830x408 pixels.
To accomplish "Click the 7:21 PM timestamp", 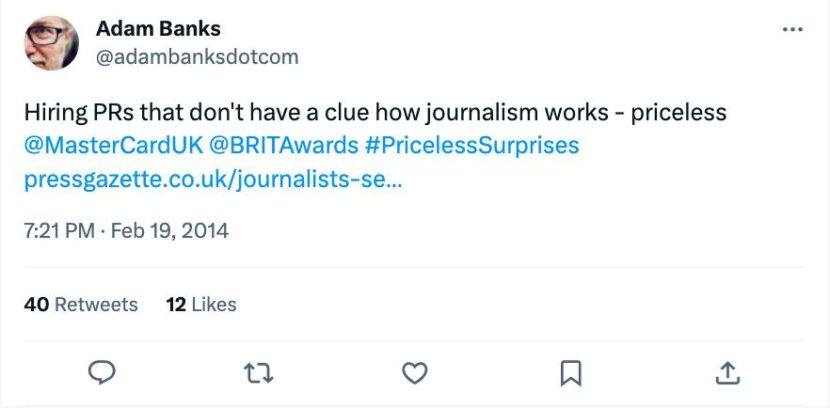I will 58,231.
